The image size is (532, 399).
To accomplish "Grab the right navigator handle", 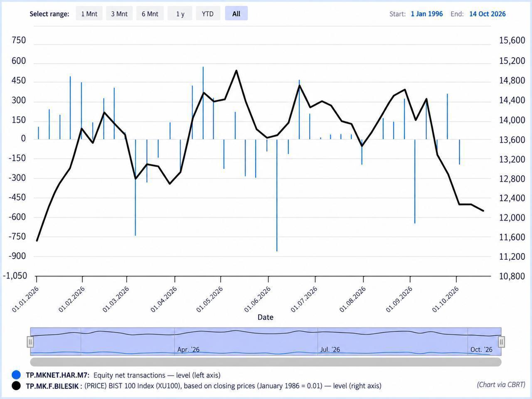I will point(502,342).
